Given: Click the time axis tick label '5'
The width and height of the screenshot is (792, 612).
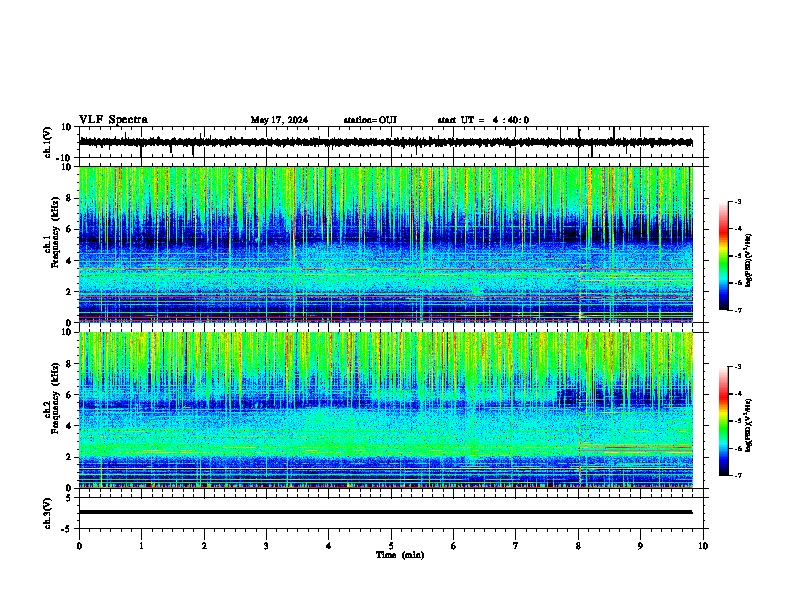Looking at the screenshot, I should coord(391,546).
